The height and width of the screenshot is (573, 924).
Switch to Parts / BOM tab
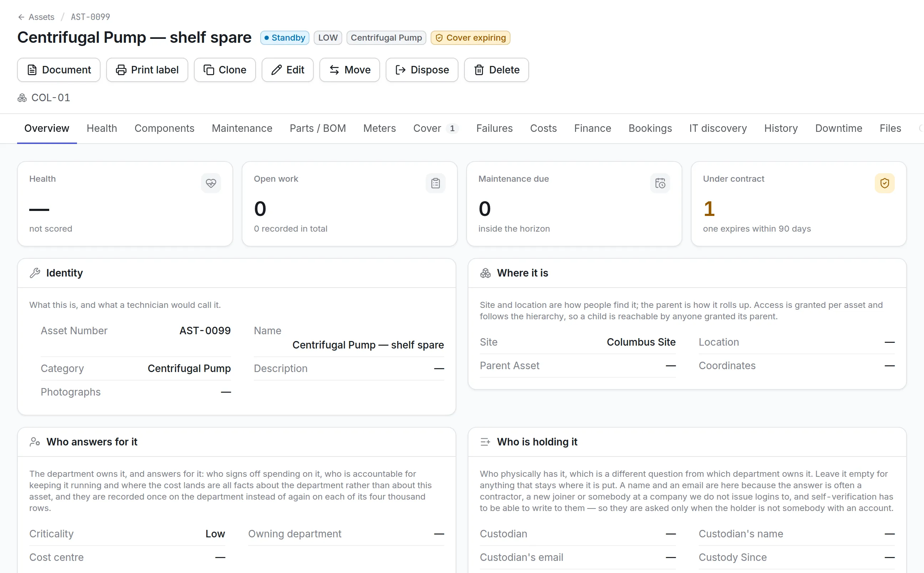[318, 129]
